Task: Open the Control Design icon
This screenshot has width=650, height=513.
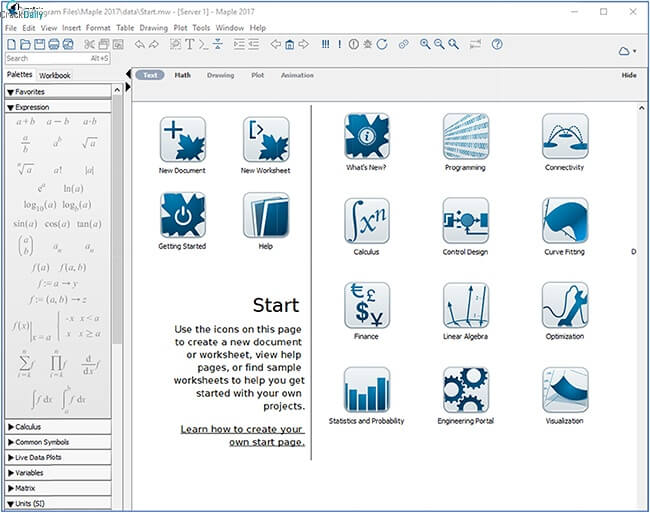Action: [466, 220]
